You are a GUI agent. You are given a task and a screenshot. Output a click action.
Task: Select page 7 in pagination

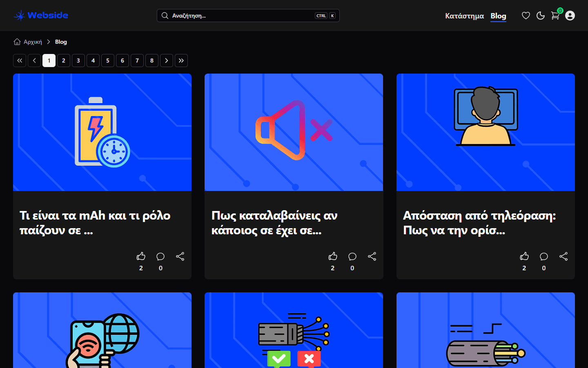(137, 61)
